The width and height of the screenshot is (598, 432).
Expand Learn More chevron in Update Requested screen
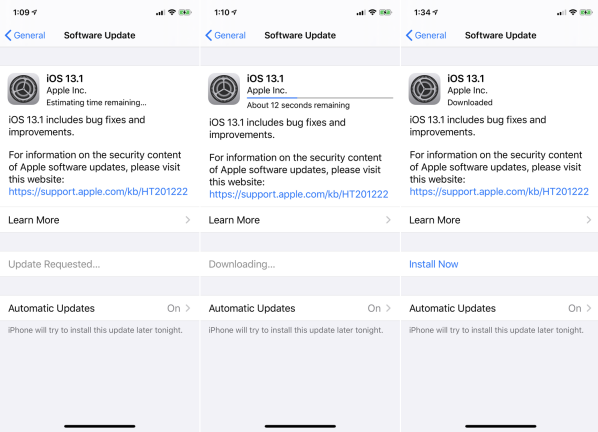tap(188, 220)
